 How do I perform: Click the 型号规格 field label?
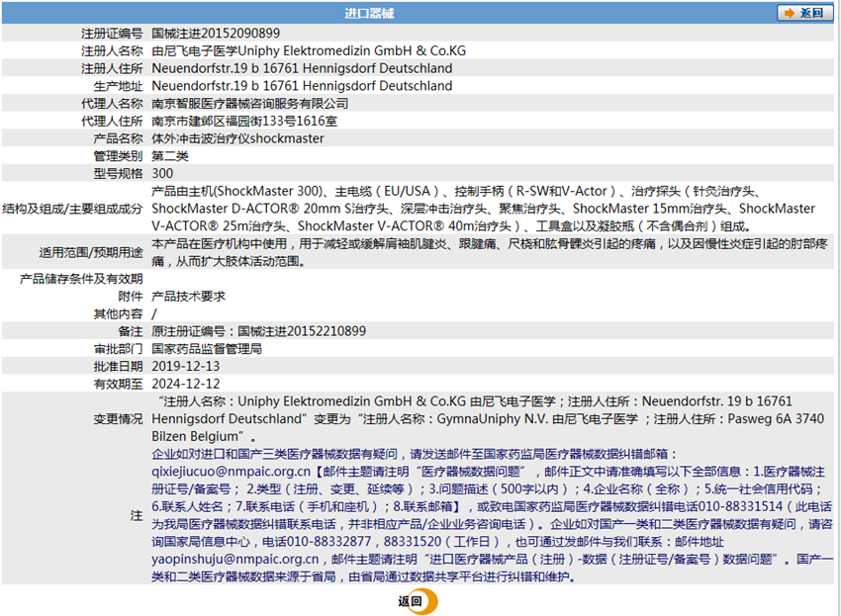[118, 174]
